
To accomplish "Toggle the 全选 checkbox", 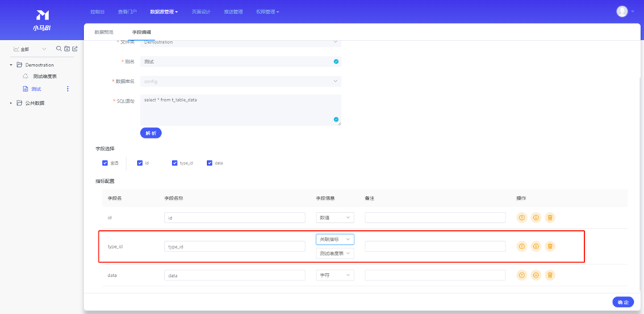I will pos(105,163).
